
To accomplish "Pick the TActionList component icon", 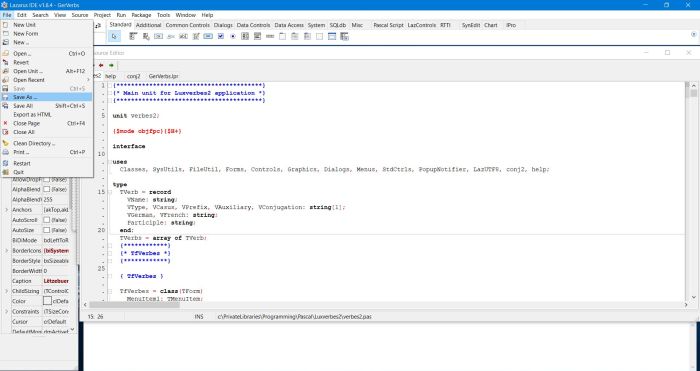I will tap(344, 37).
